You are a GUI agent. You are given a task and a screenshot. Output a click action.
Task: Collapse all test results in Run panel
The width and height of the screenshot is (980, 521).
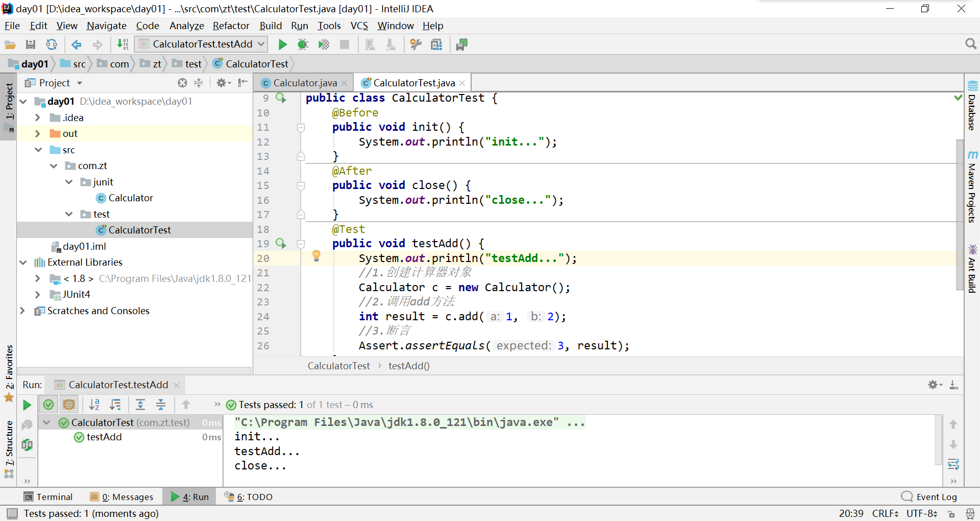(x=161, y=405)
